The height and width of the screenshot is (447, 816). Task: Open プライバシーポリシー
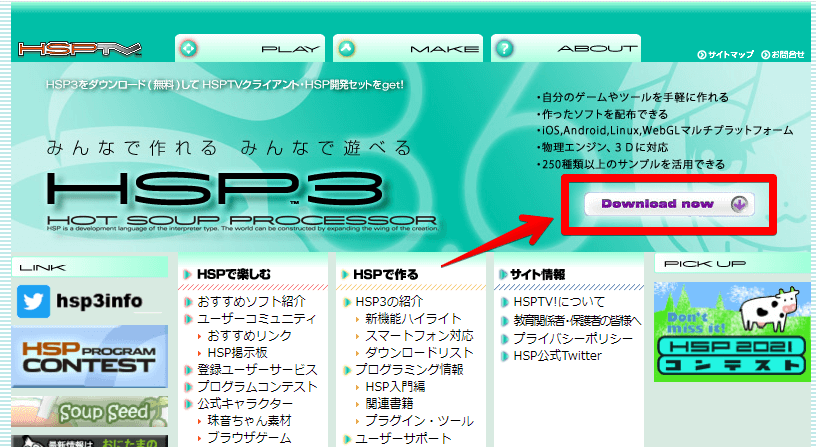click(573, 338)
